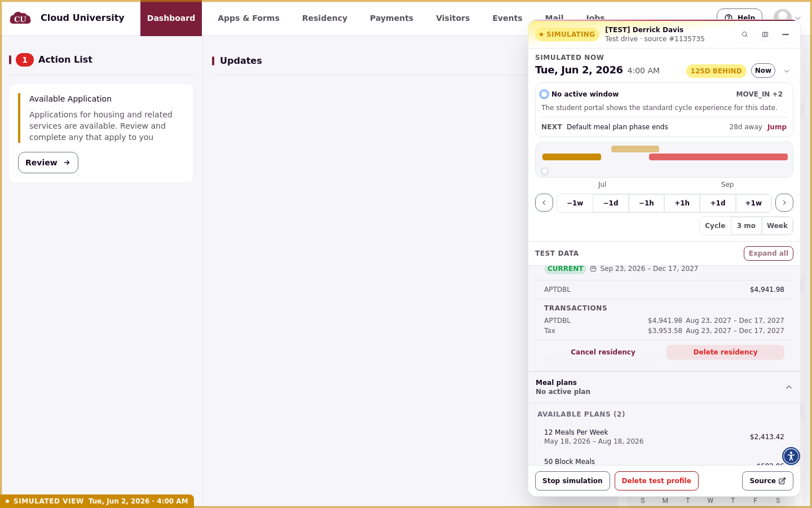Click the accessibility widget icon
Viewport: 812px width, 508px height.
click(791, 456)
